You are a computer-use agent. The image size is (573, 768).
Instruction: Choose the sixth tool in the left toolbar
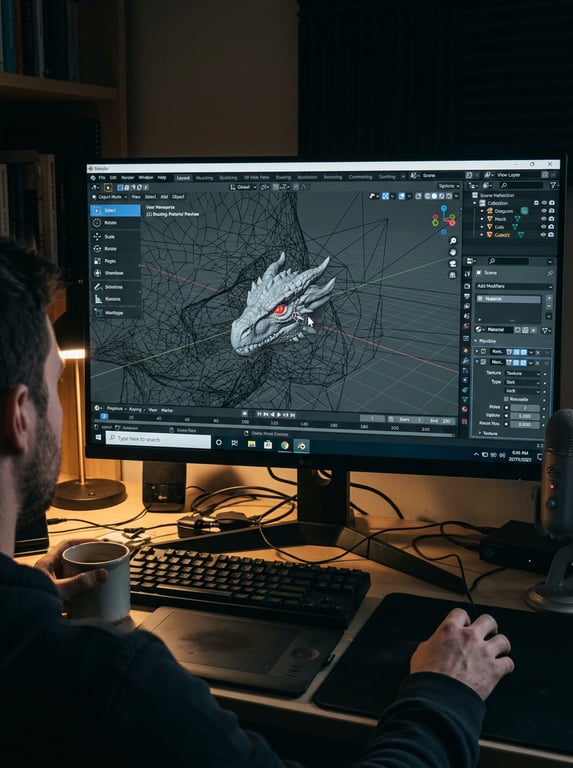(116, 273)
